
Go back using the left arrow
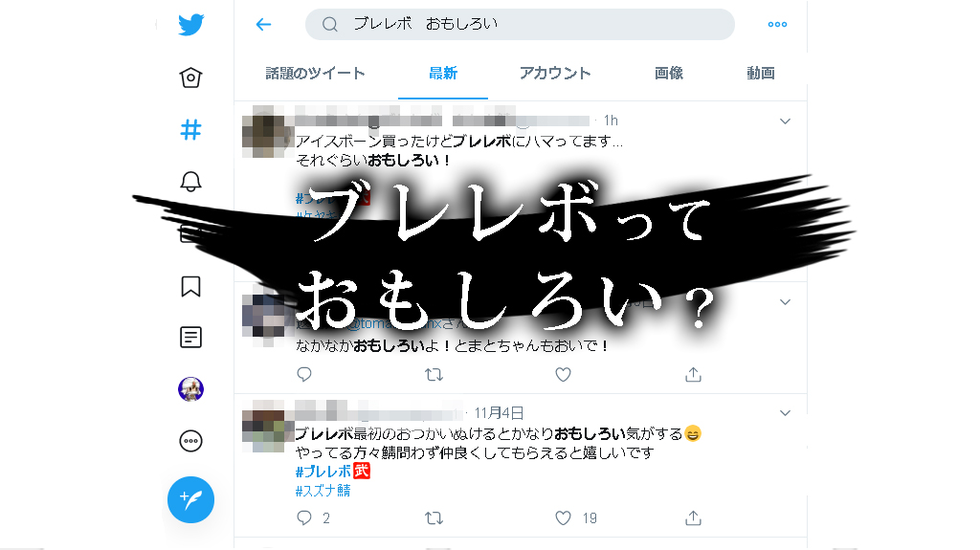pos(264,24)
